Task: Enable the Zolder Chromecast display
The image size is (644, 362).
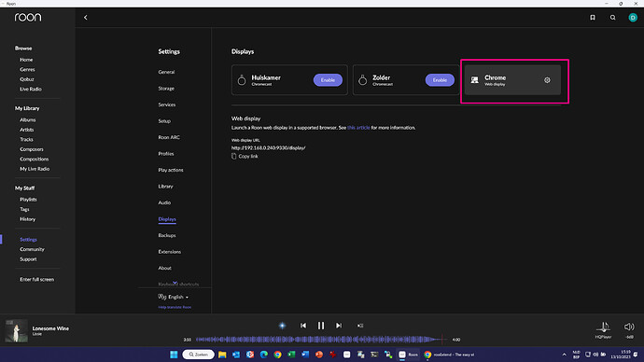Action: 440,80
